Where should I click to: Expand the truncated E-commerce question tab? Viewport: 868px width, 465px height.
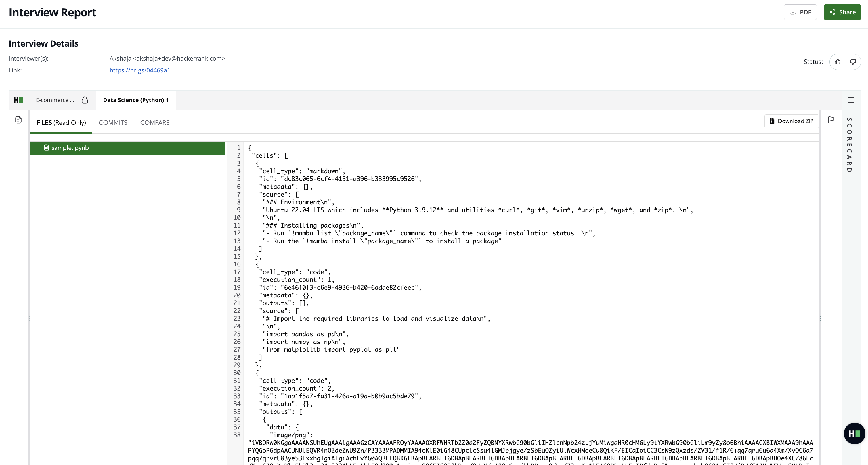(55, 100)
